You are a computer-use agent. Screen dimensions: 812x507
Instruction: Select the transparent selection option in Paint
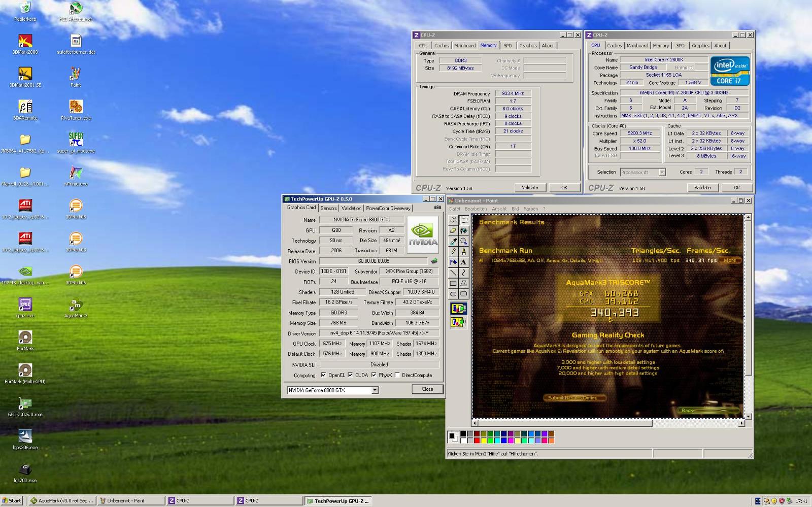click(x=458, y=322)
